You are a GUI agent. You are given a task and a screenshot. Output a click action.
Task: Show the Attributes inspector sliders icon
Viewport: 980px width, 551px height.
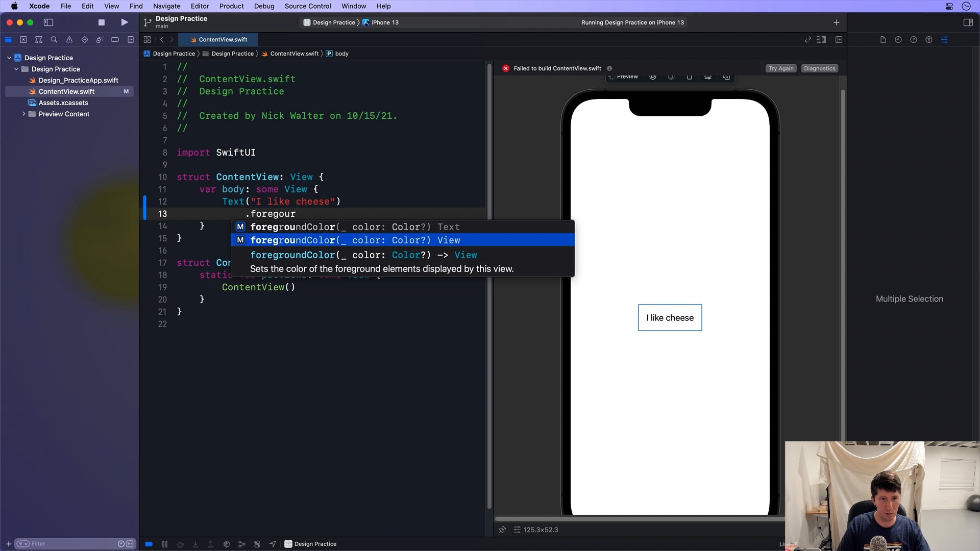pos(944,40)
